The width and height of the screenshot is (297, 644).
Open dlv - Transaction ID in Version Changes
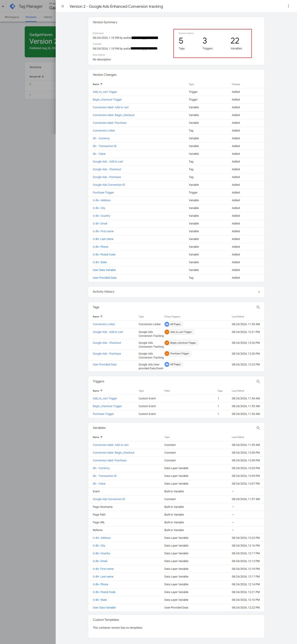click(105, 146)
